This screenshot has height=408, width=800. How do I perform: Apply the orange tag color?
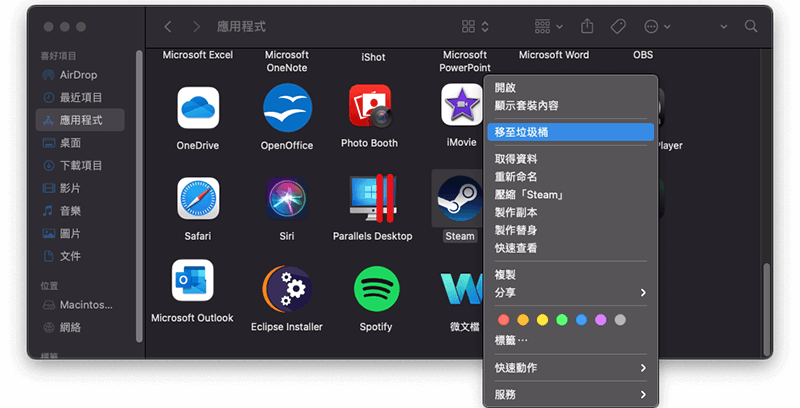coord(523,320)
